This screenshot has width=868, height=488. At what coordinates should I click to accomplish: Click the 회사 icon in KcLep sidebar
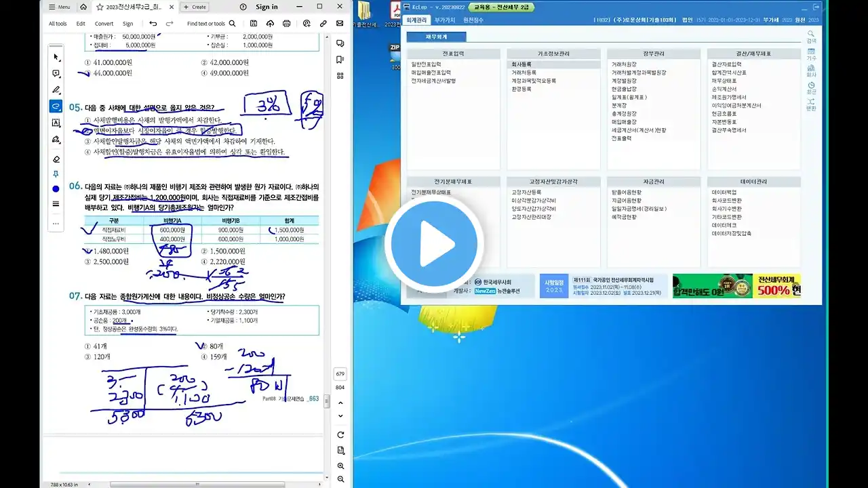coord(811,70)
